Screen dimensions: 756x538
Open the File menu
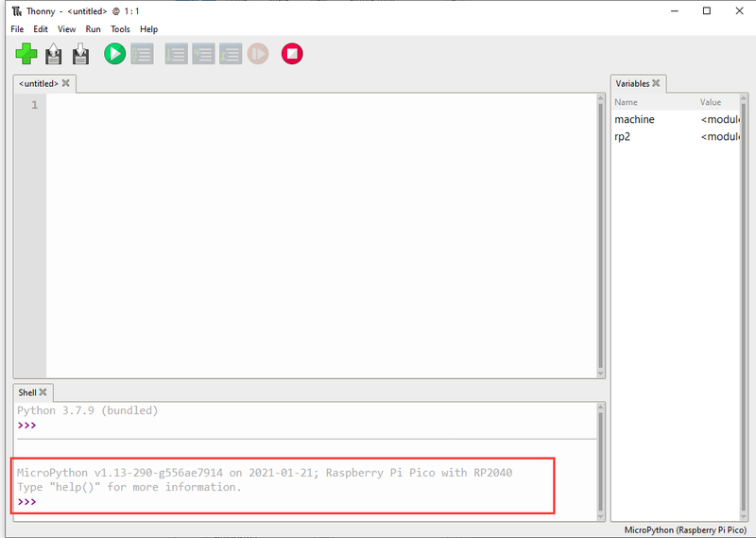17,29
